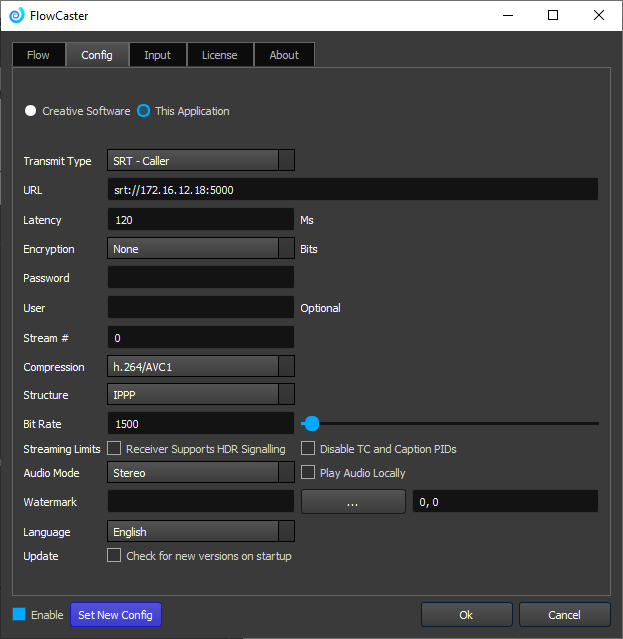
Task: Enable Check for new versions on startup
Action: pos(114,555)
